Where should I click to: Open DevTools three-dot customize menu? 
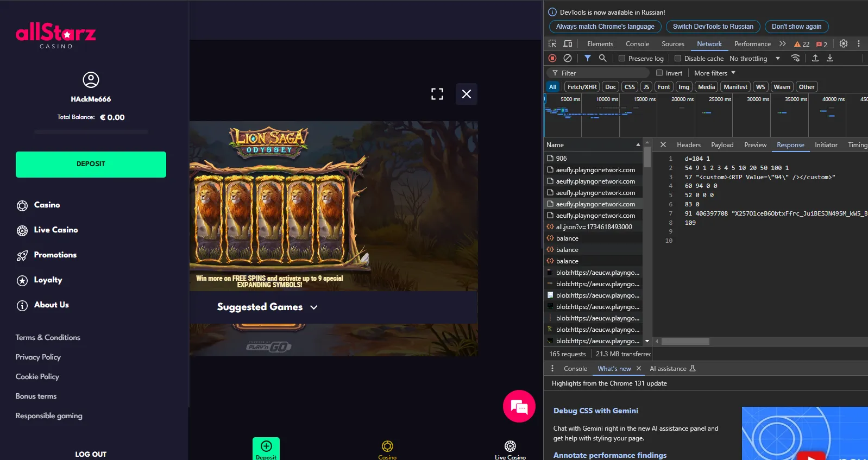pyautogui.click(x=859, y=43)
